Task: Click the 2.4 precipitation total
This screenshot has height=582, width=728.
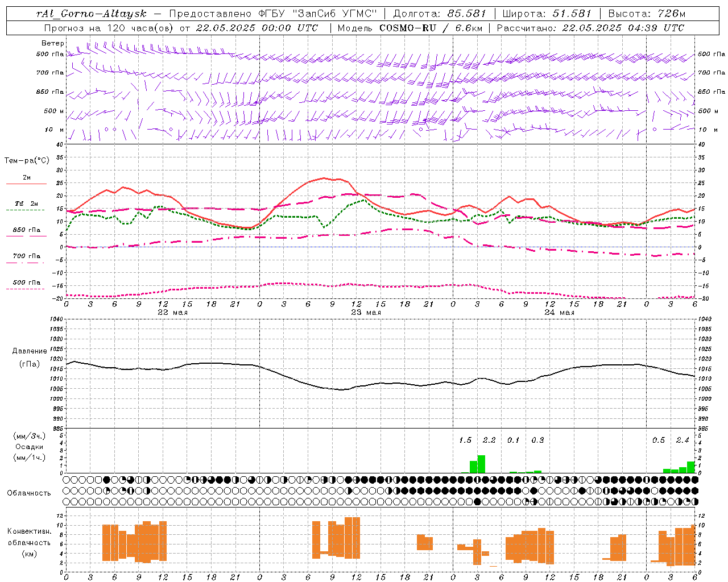Action: (x=682, y=440)
